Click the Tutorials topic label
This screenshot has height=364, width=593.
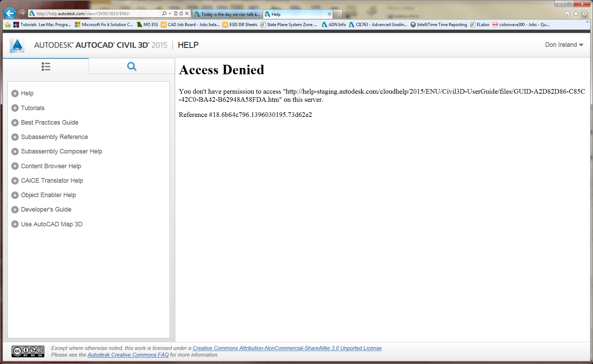33,108
